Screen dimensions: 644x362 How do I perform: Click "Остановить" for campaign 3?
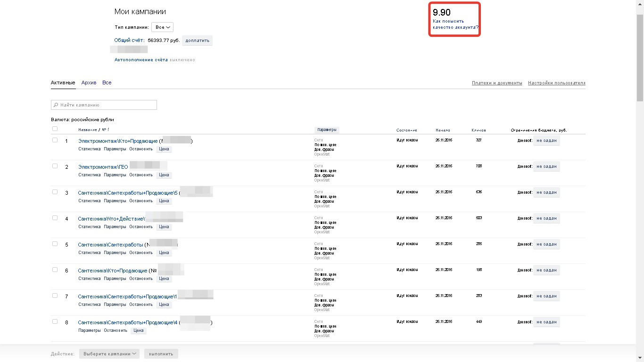141,201
